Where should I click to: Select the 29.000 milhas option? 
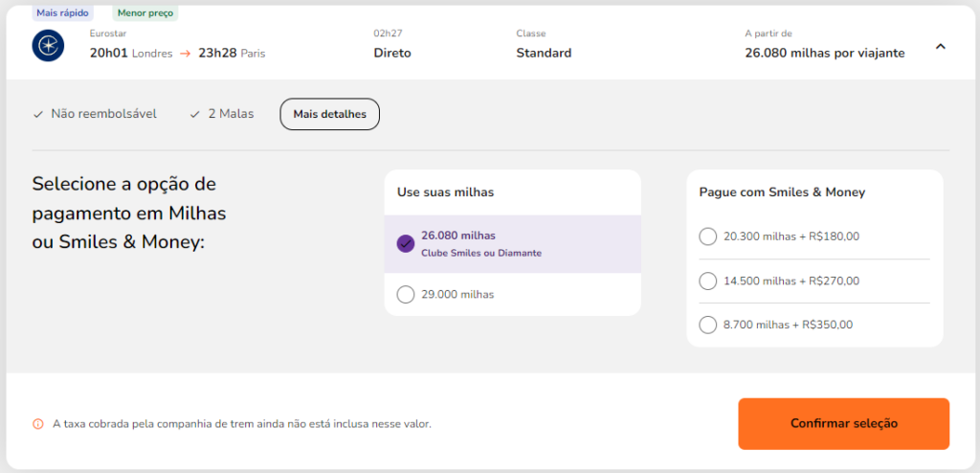point(406,294)
